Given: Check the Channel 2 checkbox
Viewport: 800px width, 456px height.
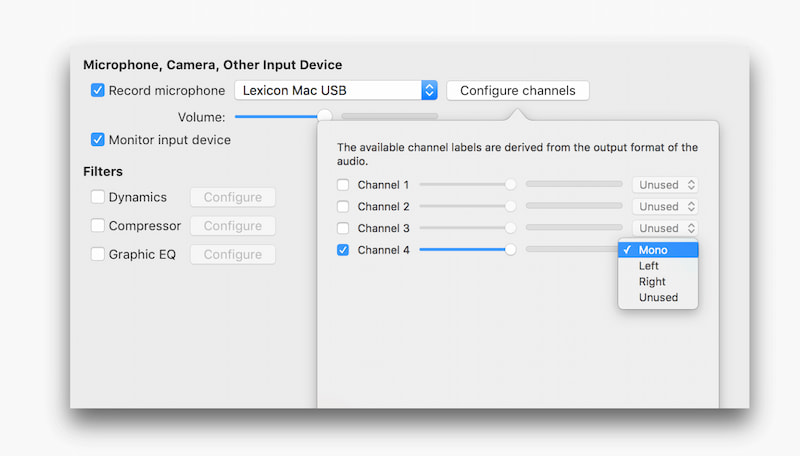Looking at the screenshot, I should (x=343, y=206).
